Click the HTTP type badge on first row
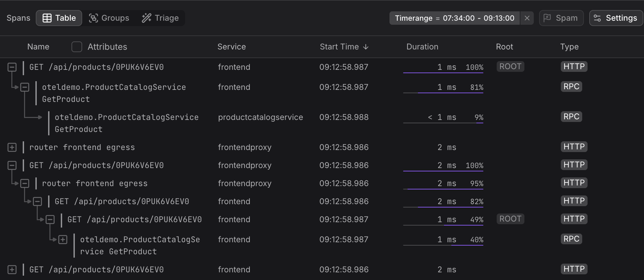Viewport: 644px width, 280px height. tap(574, 66)
